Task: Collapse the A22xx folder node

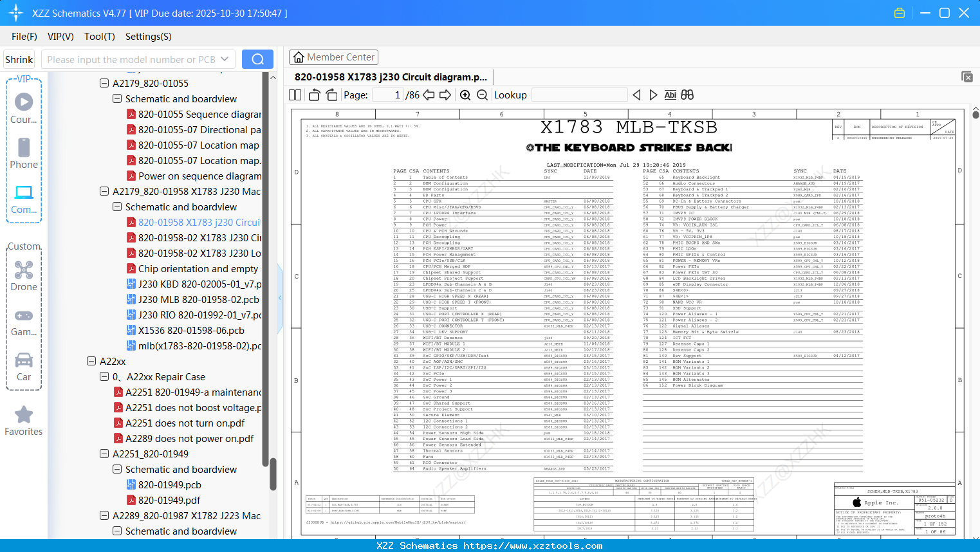Action: coord(91,361)
